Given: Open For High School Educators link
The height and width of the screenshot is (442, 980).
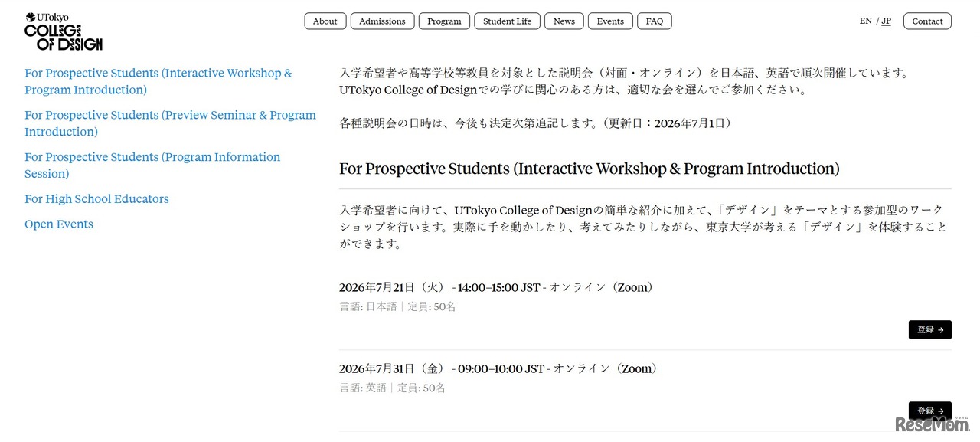Looking at the screenshot, I should point(96,199).
